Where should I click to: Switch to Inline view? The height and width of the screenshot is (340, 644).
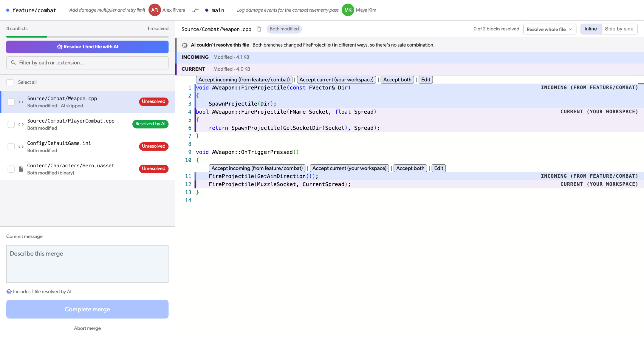coord(590,29)
